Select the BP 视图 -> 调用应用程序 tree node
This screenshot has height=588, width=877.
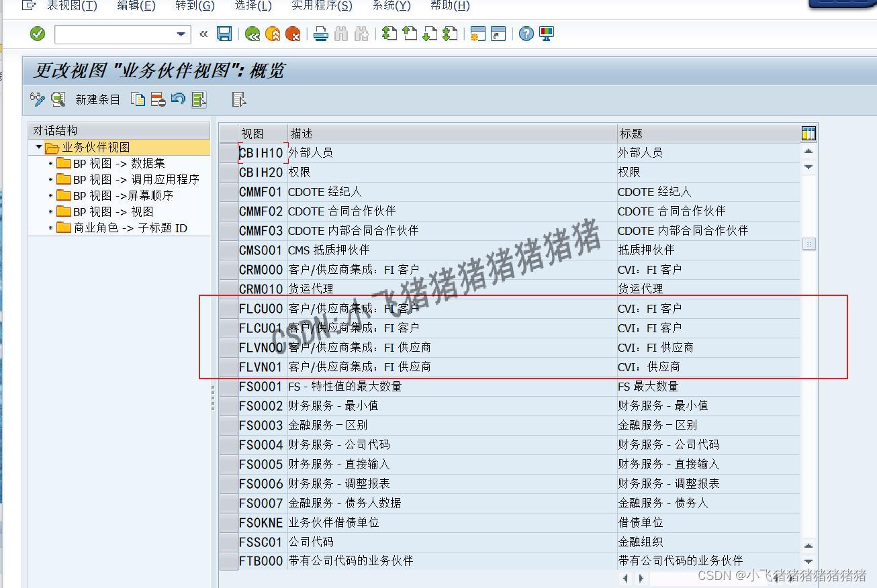[136, 179]
